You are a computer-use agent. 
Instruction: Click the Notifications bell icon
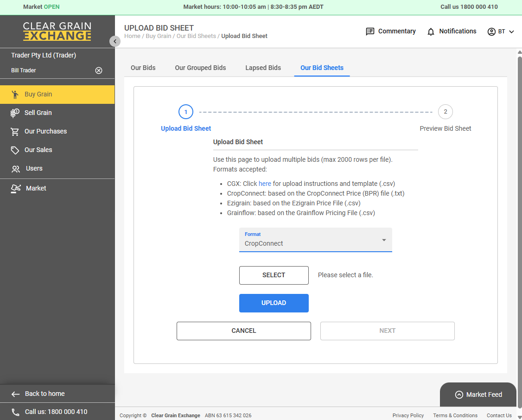431,32
